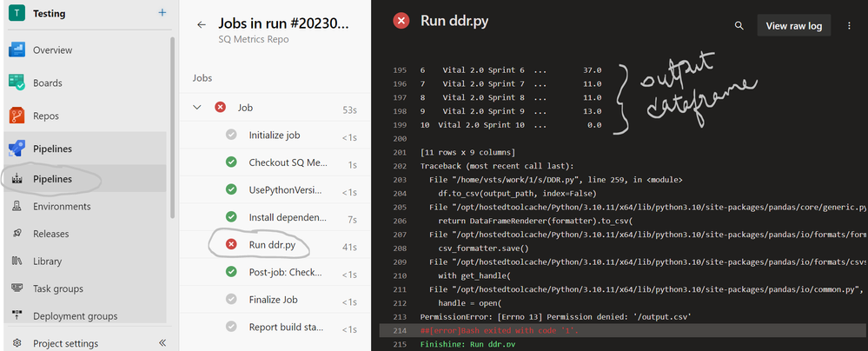Select the Finalize Job step
The width and height of the screenshot is (868, 351).
click(x=275, y=300)
